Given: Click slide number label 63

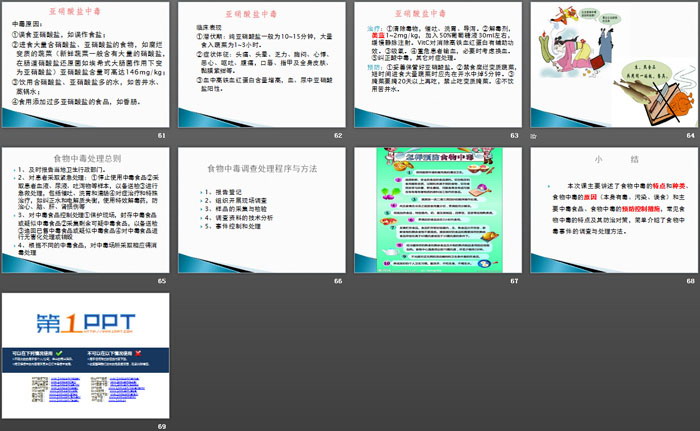Looking at the screenshot, I should 514,135.
